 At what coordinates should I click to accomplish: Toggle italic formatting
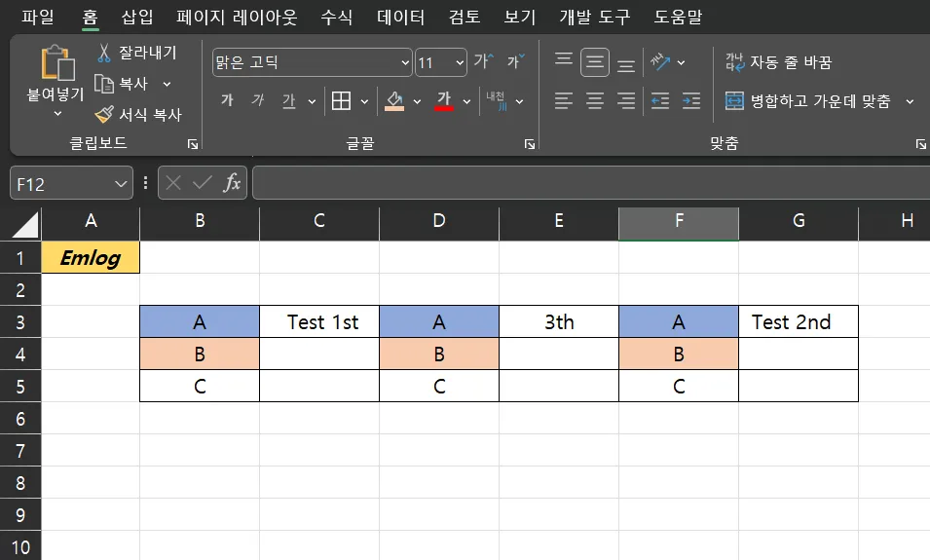pyautogui.click(x=257, y=100)
